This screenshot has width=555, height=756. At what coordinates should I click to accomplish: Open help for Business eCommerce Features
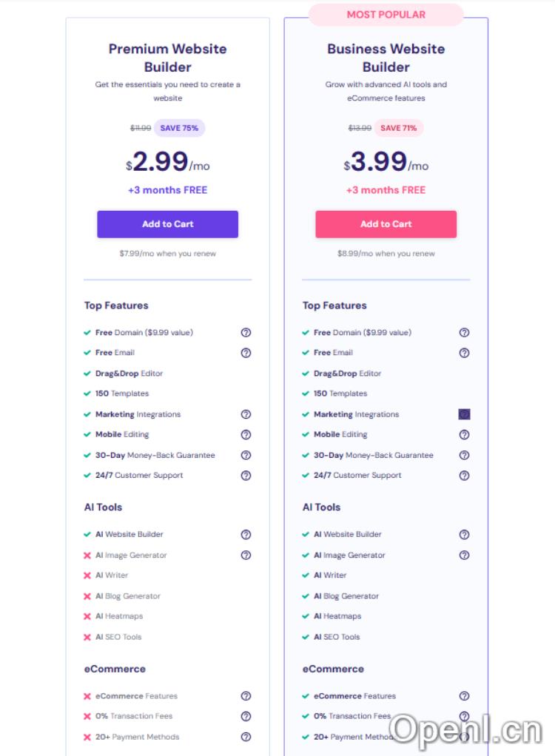pos(464,696)
